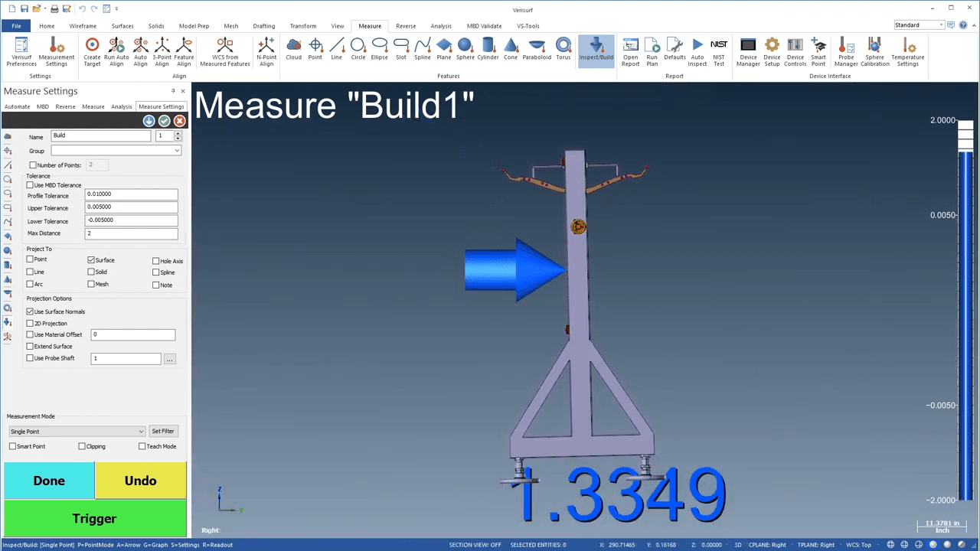Select the Automate panel tab
This screenshot has height=551, width=980.
tap(18, 107)
